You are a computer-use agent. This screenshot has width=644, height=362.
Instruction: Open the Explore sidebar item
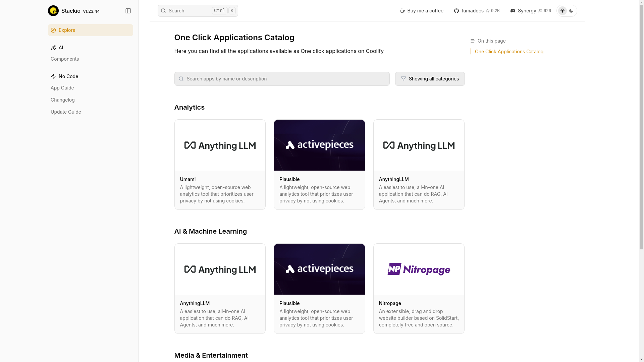pos(91,30)
